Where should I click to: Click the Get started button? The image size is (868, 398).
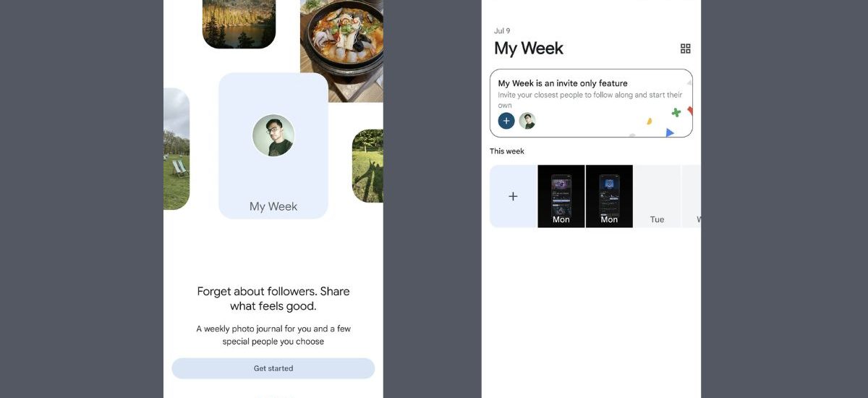pyautogui.click(x=273, y=368)
